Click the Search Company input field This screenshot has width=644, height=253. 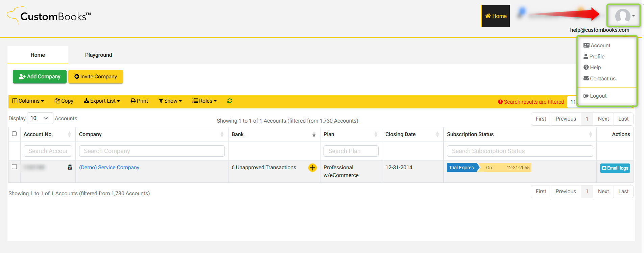152,151
